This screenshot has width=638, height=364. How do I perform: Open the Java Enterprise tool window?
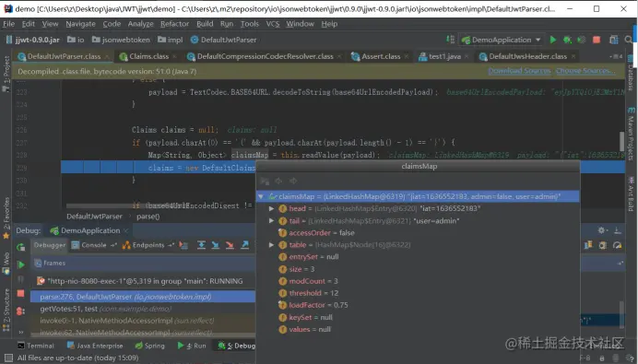click(94, 346)
